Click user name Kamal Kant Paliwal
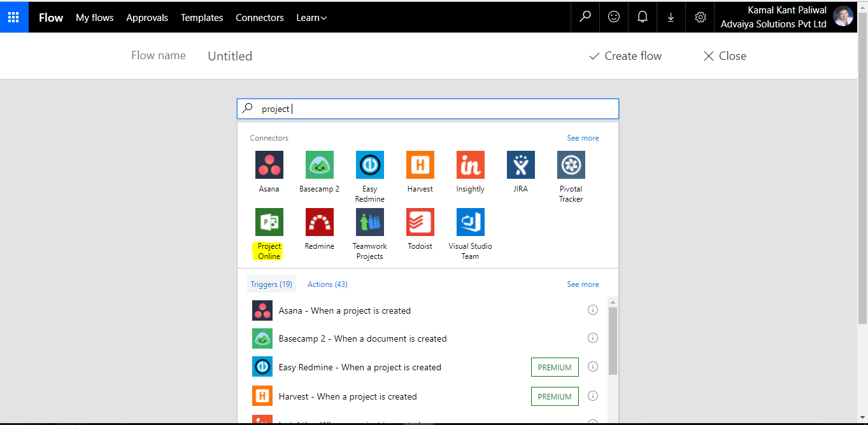 pyautogui.click(x=787, y=10)
